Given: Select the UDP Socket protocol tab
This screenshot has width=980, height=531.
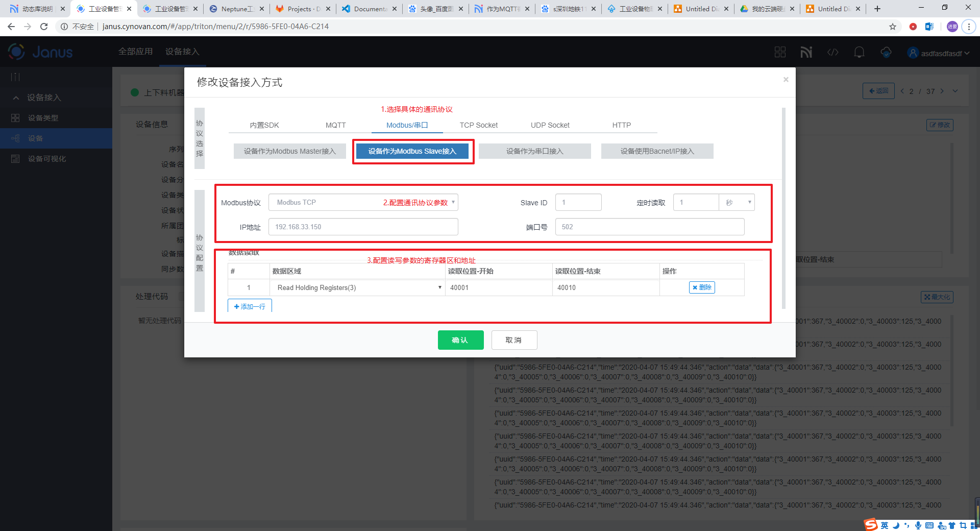Looking at the screenshot, I should click(x=550, y=125).
